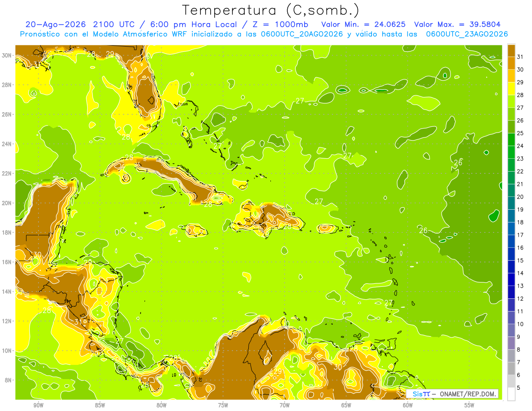The height and width of the screenshot is (411, 532).
Task: Select the 14N latitude axis label
Action: (x=7, y=291)
